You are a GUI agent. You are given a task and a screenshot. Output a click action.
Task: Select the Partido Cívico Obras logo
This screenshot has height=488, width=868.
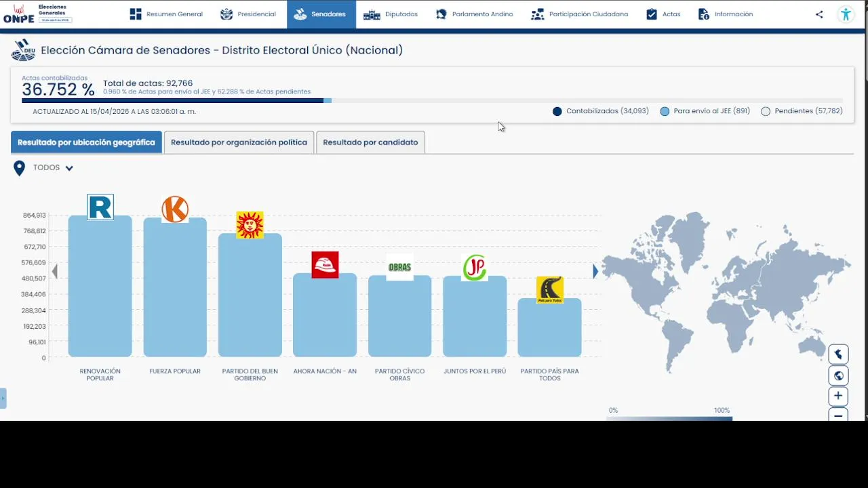(400, 267)
